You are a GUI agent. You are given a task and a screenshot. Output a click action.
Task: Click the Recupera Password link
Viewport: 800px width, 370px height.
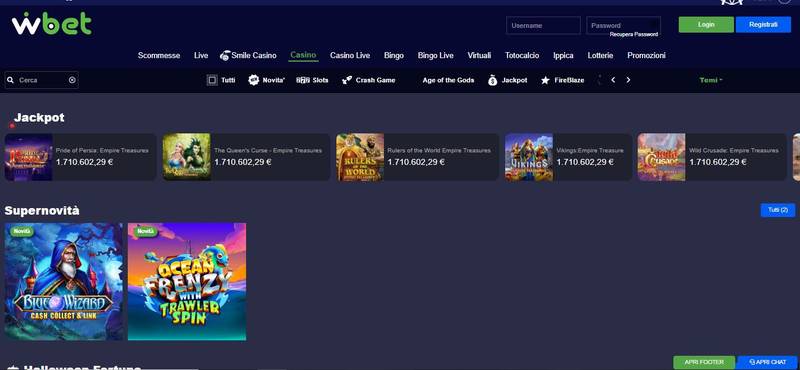[x=634, y=35]
